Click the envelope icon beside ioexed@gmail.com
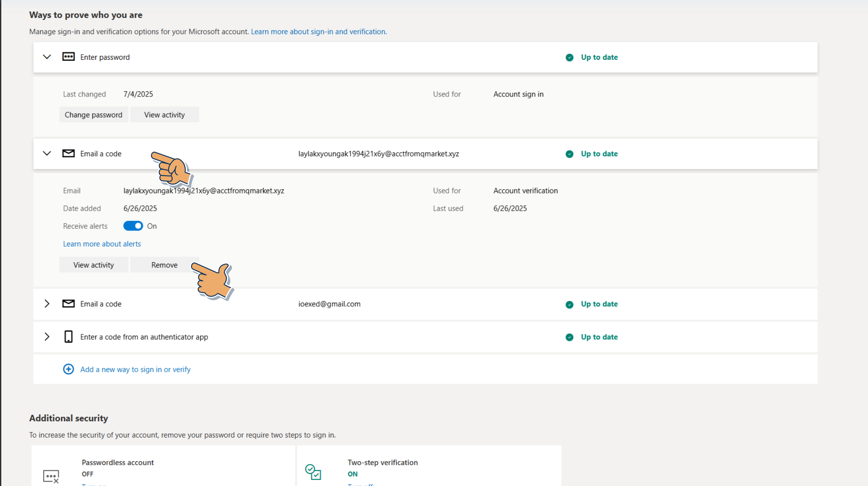868x486 pixels. tap(68, 304)
